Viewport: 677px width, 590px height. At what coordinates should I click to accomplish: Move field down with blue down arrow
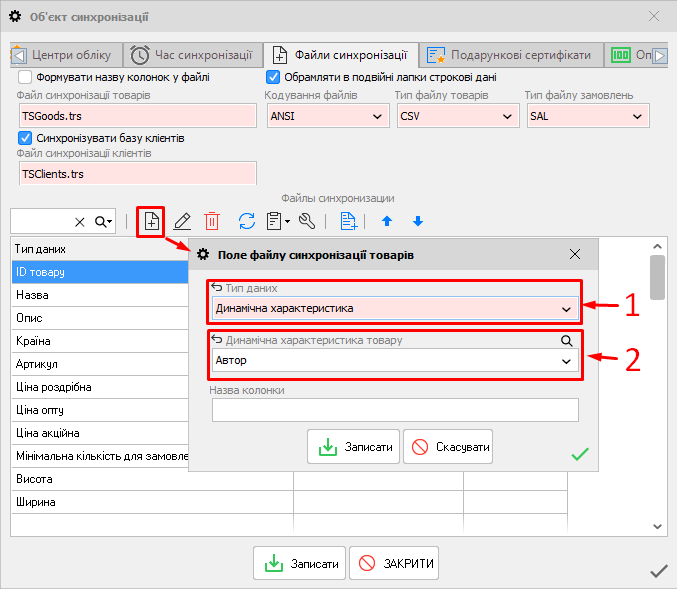418,221
